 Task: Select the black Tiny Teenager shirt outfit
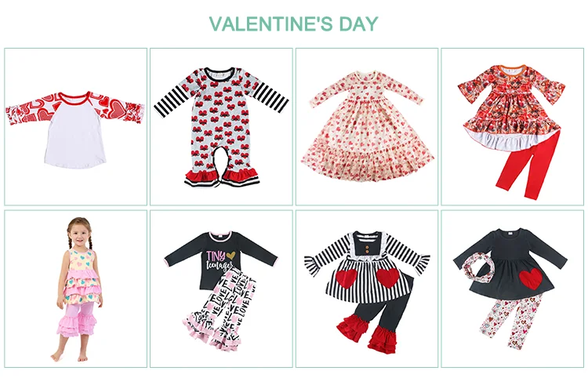(x=221, y=289)
